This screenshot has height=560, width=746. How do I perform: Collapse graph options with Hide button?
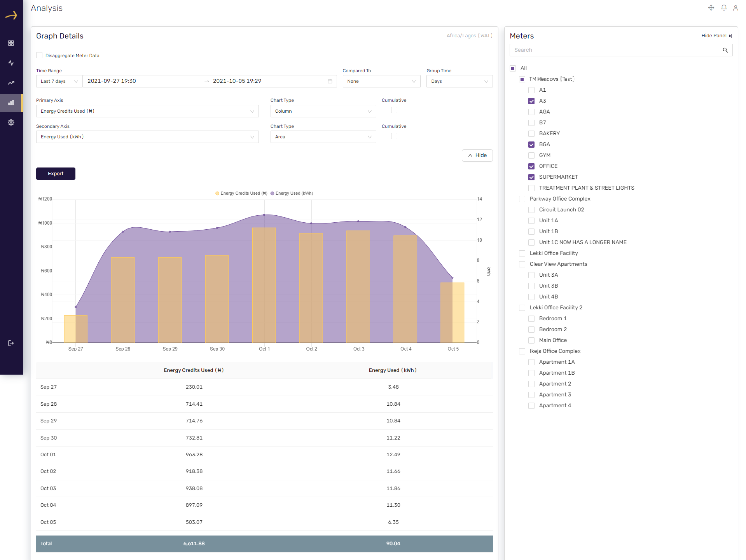point(477,155)
